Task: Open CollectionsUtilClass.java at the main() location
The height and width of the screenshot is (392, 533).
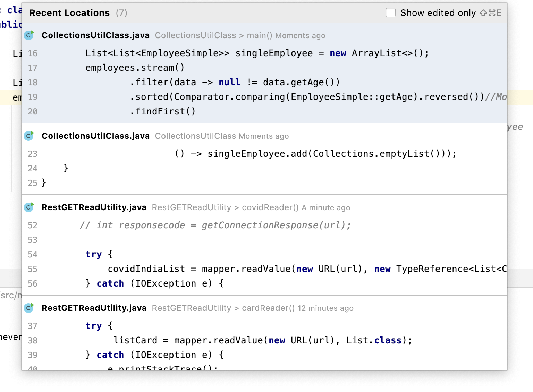Action: (95, 35)
